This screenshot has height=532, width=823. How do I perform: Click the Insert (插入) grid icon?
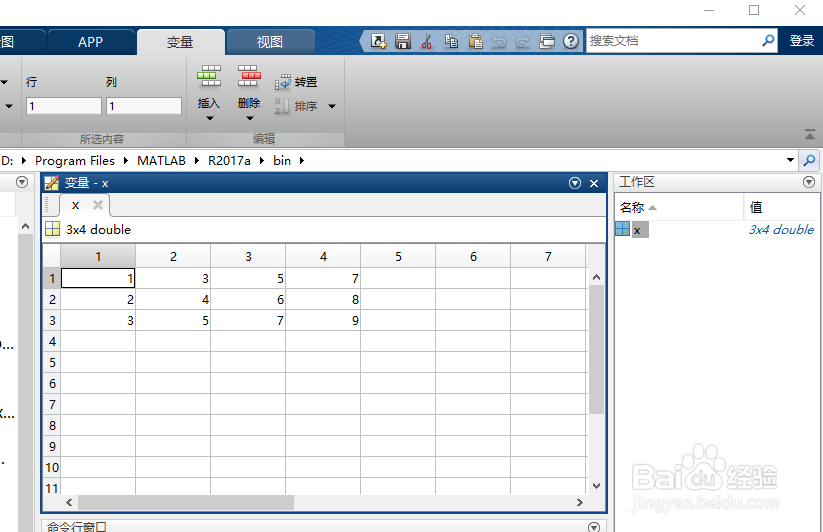[209, 76]
